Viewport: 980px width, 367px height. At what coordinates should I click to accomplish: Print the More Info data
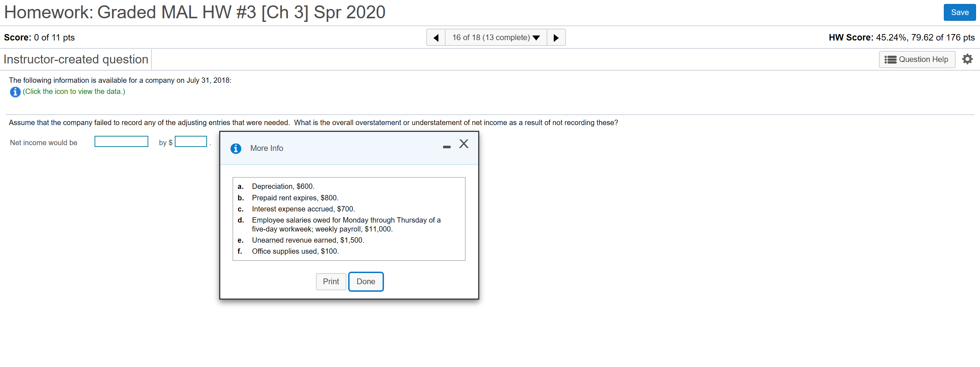pos(331,281)
